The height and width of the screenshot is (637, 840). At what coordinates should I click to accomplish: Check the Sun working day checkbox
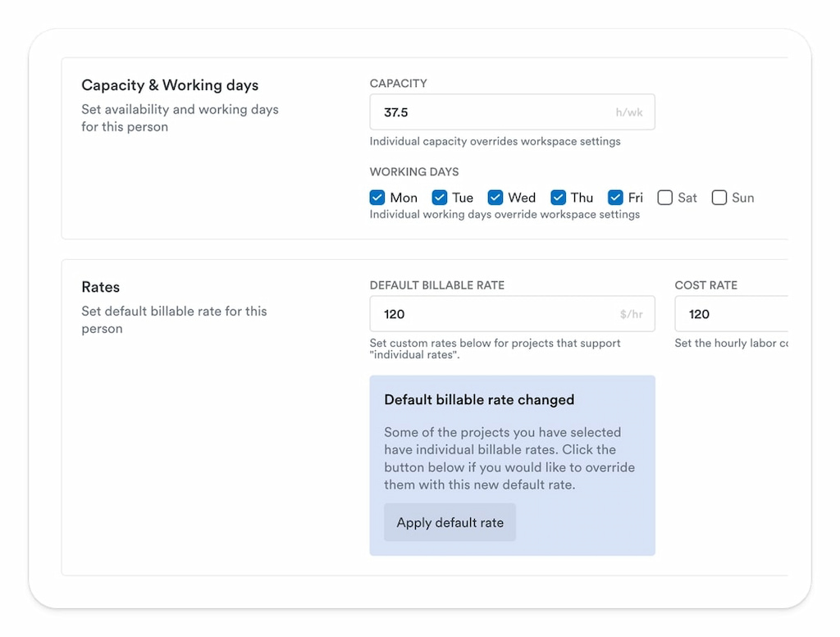point(719,198)
